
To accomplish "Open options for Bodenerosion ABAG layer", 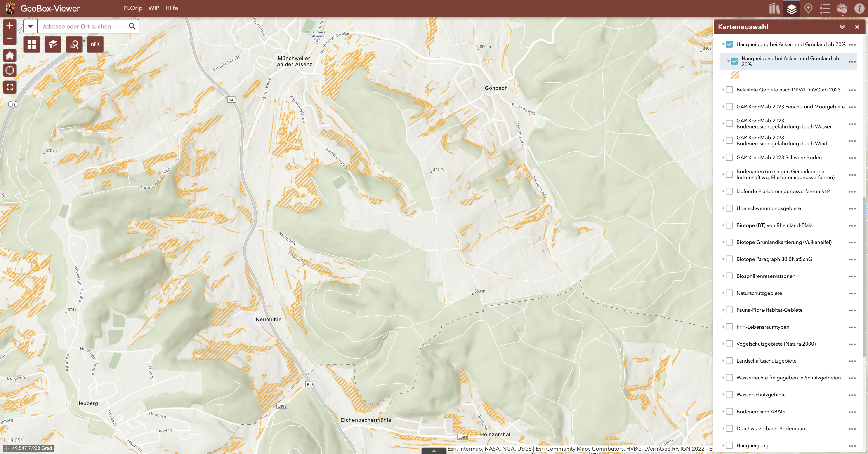I will [852, 412].
